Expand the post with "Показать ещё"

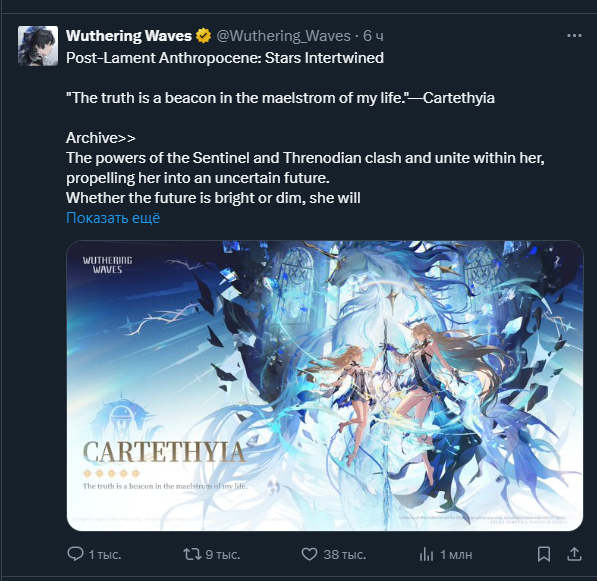pyautogui.click(x=113, y=218)
